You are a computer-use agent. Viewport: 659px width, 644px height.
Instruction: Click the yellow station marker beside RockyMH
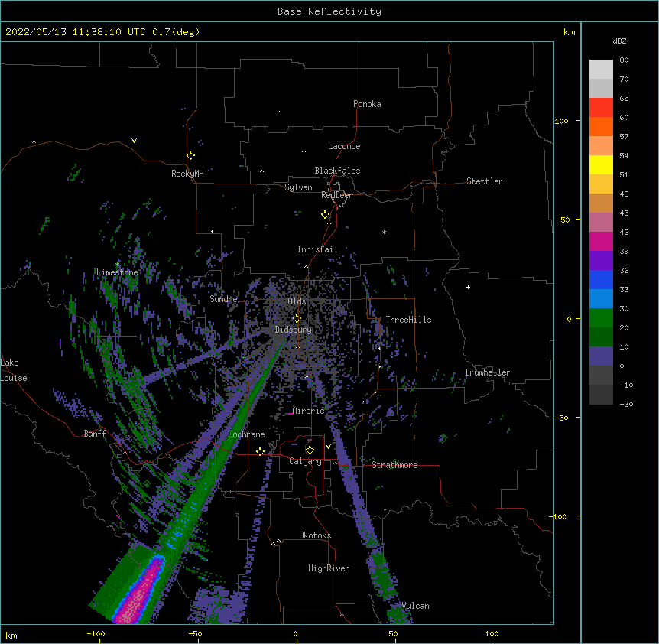[190, 156]
